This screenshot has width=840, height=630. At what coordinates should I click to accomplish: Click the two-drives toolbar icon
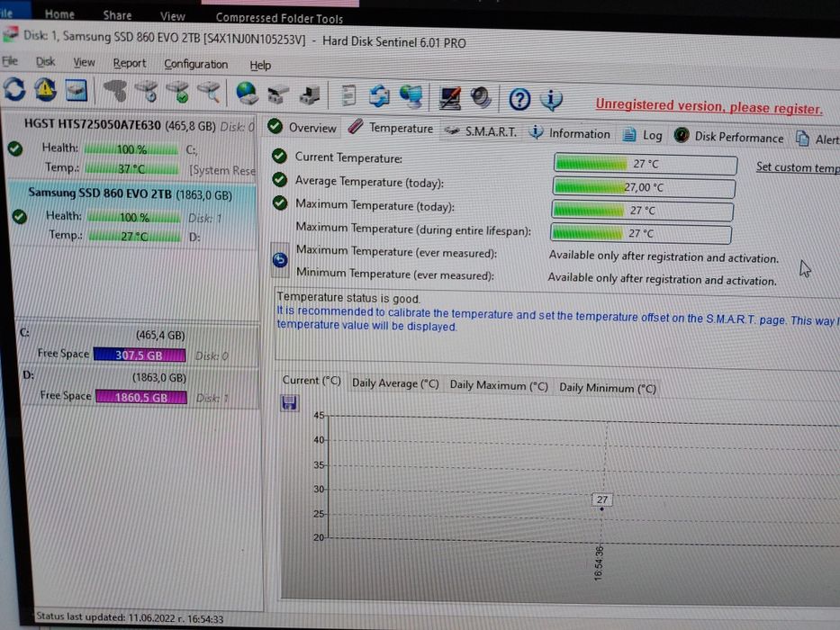pos(278,94)
